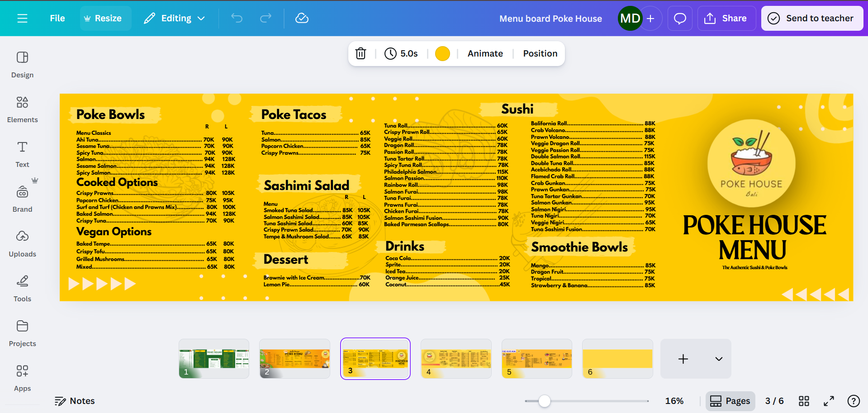868x413 pixels.
Task: Open the Design panel
Action: [x=22, y=65]
